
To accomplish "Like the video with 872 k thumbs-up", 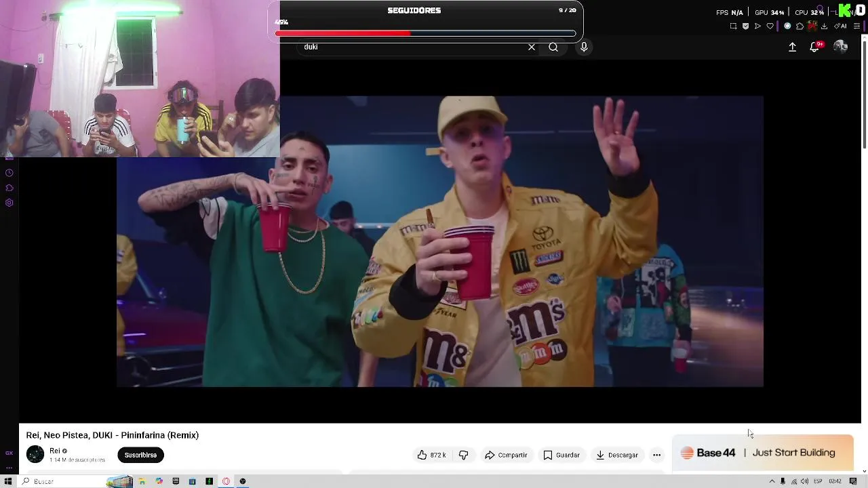I will coord(432,455).
